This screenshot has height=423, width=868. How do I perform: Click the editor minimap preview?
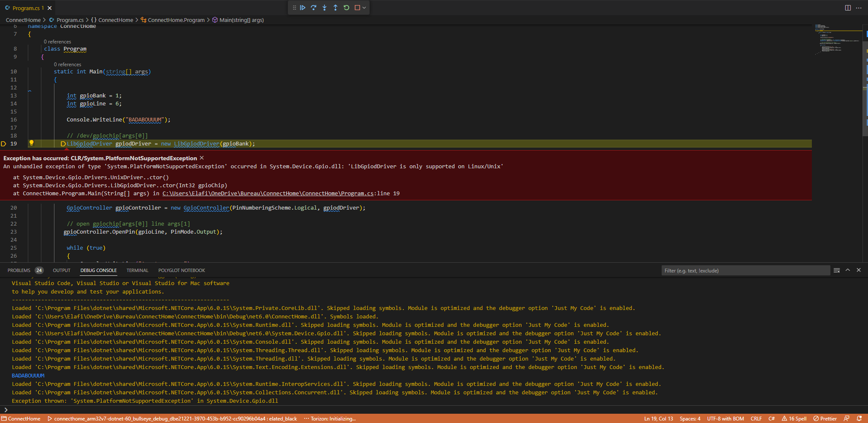[838, 39]
